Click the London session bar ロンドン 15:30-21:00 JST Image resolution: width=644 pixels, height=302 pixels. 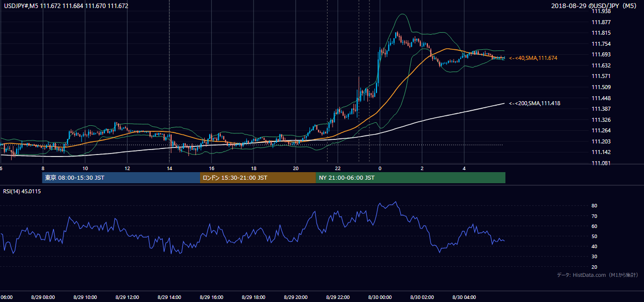(x=258, y=178)
